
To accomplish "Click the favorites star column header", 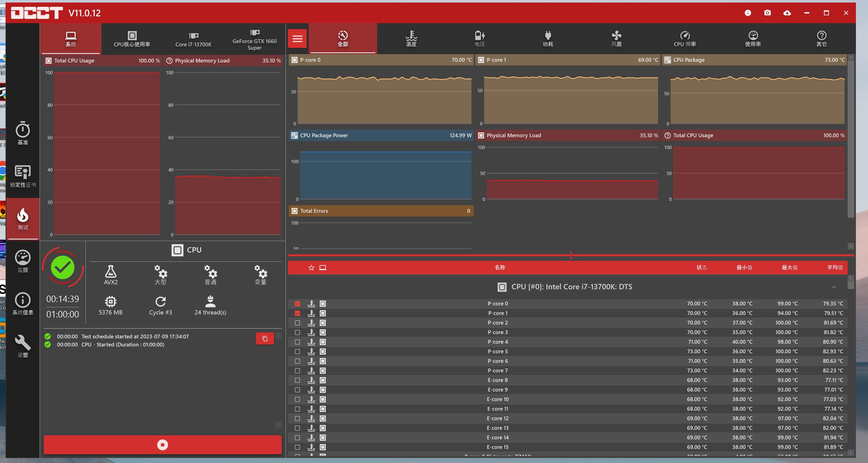I will click(311, 268).
